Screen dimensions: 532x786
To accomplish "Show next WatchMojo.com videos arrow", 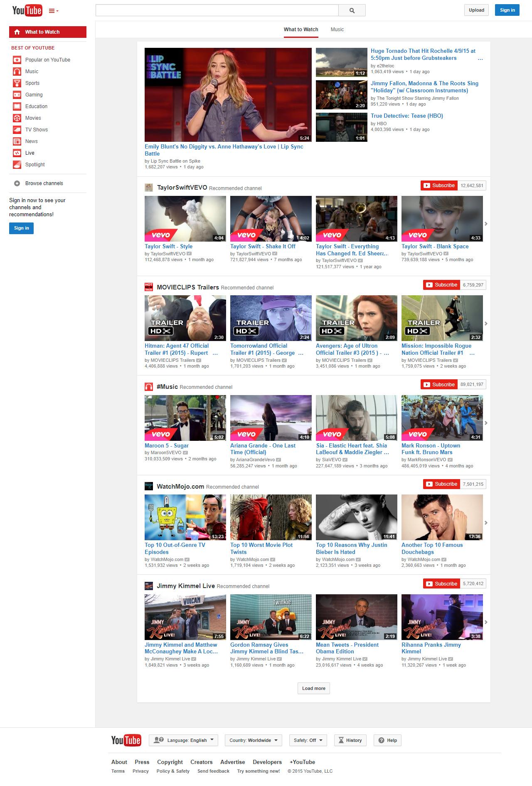I will pos(486,523).
